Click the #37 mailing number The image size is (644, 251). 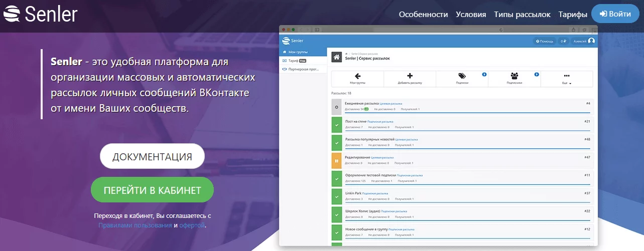[x=587, y=193]
